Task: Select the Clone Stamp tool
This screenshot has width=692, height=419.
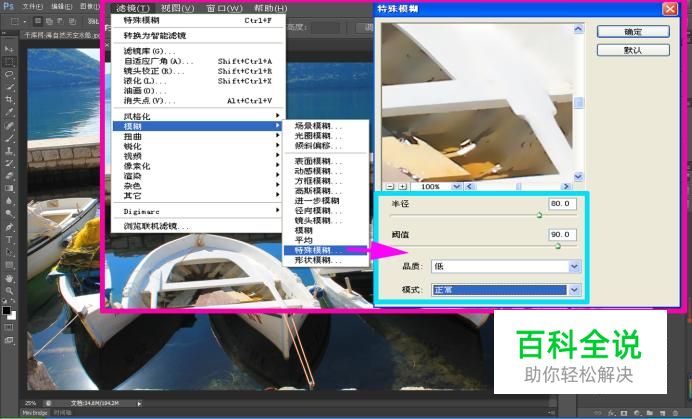Action: click(x=9, y=151)
